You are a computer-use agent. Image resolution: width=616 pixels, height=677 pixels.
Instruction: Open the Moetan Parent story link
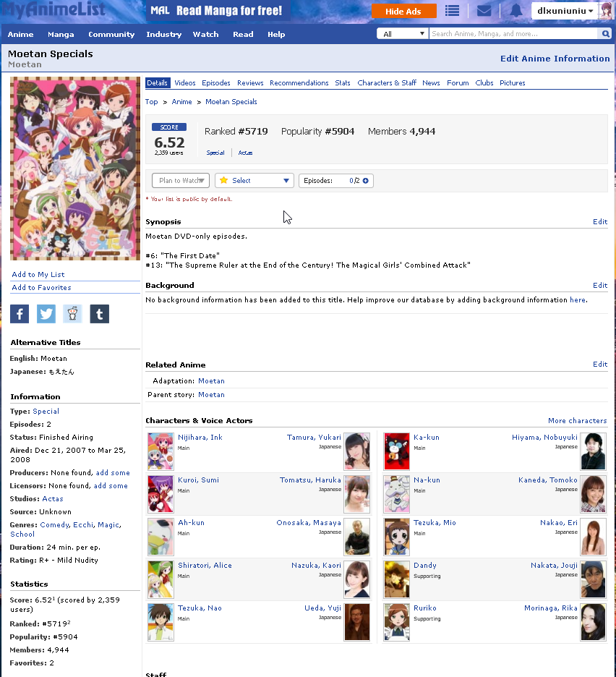click(x=211, y=395)
